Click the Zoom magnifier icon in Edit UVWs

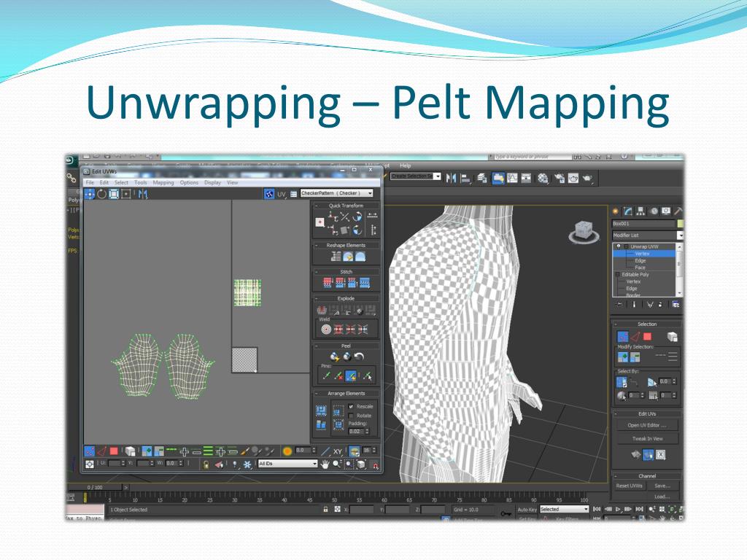(337, 464)
